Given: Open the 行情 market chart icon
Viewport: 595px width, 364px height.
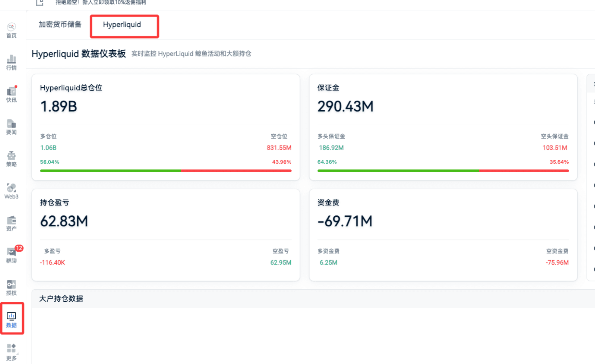Looking at the screenshot, I should coord(11,62).
